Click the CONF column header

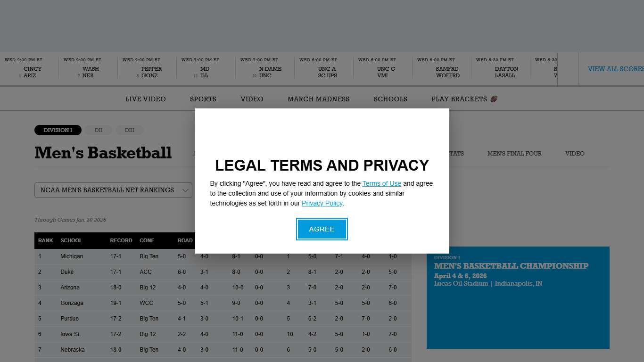pyautogui.click(x=147, y=240)
